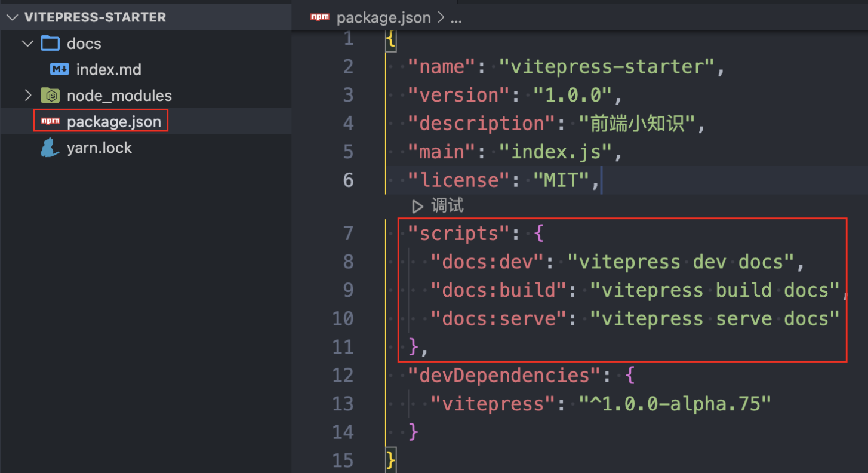
Task: Click the "docs:dev" script key
Action: [x=488, y=262]
